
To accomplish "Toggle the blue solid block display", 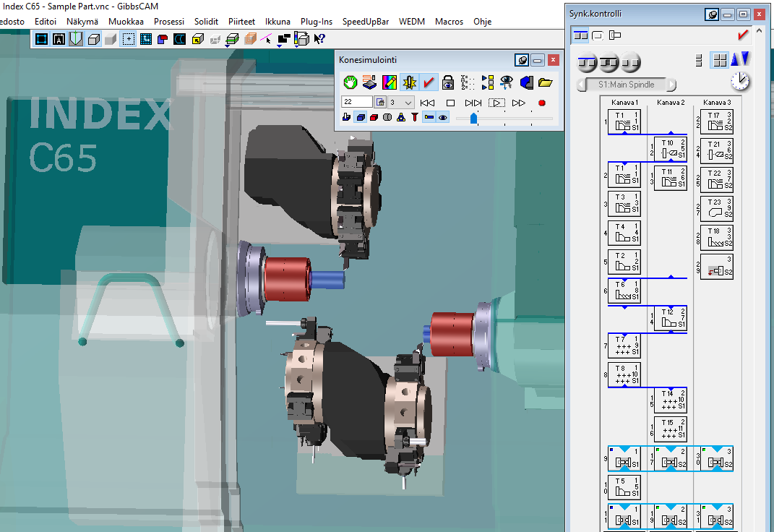I will pos(361,117).
